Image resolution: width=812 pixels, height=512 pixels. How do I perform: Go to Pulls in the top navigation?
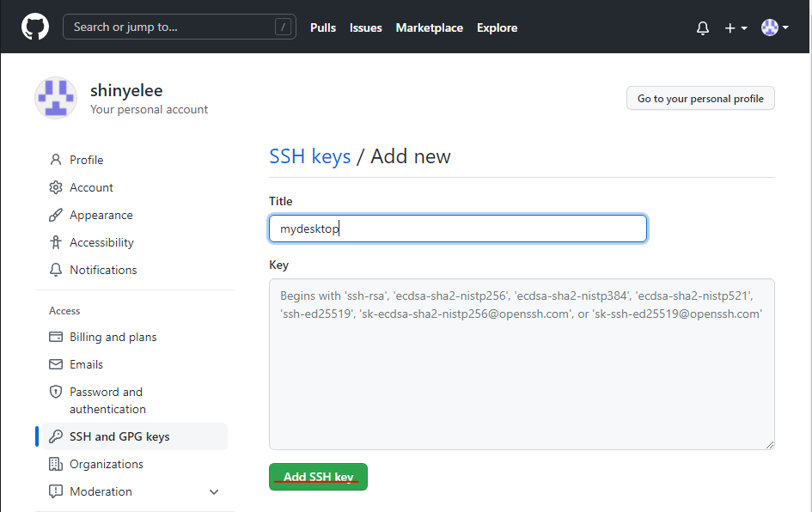pos(323,28)
